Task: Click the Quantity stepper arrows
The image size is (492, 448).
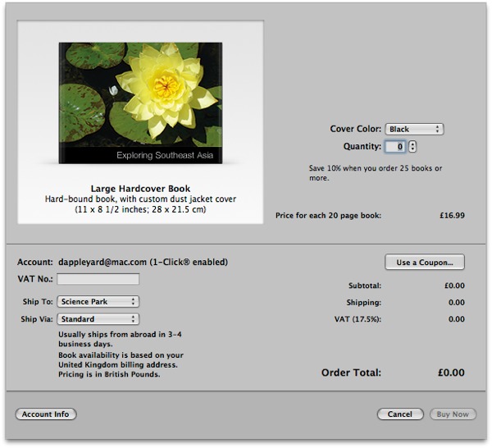Action: pyautogui.click(x=412, y=147)
